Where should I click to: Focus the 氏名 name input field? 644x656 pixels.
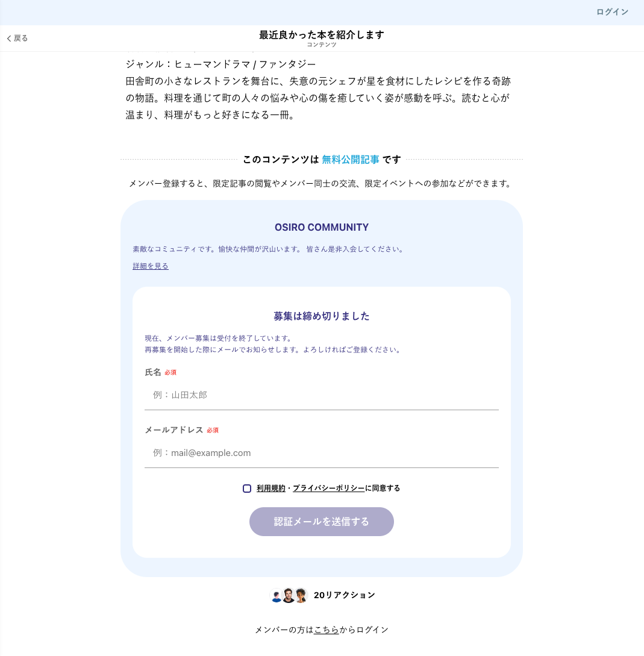(322, 396)
